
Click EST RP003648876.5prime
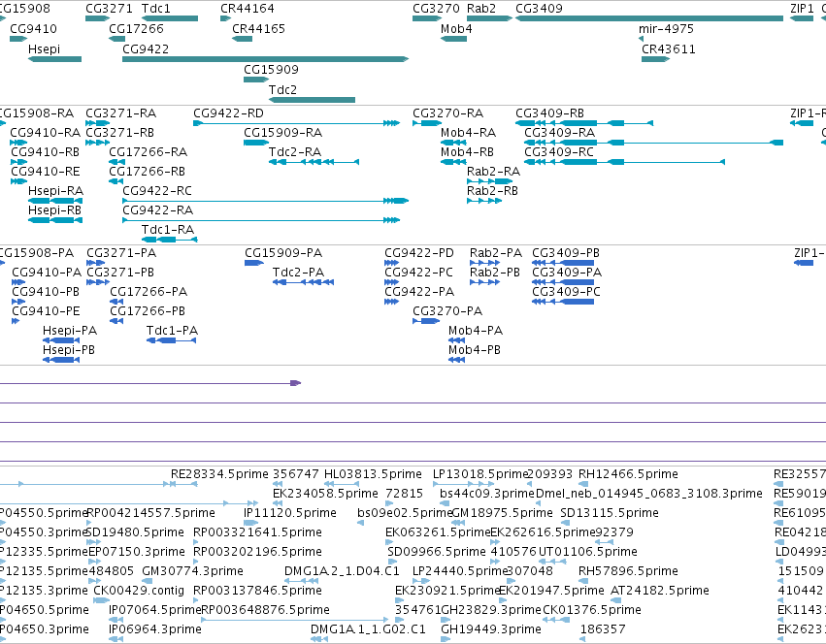point(266,610)
